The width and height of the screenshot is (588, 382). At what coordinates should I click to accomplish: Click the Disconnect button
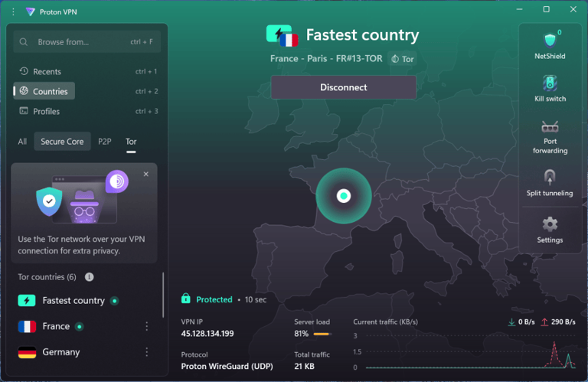pos(344,87)
